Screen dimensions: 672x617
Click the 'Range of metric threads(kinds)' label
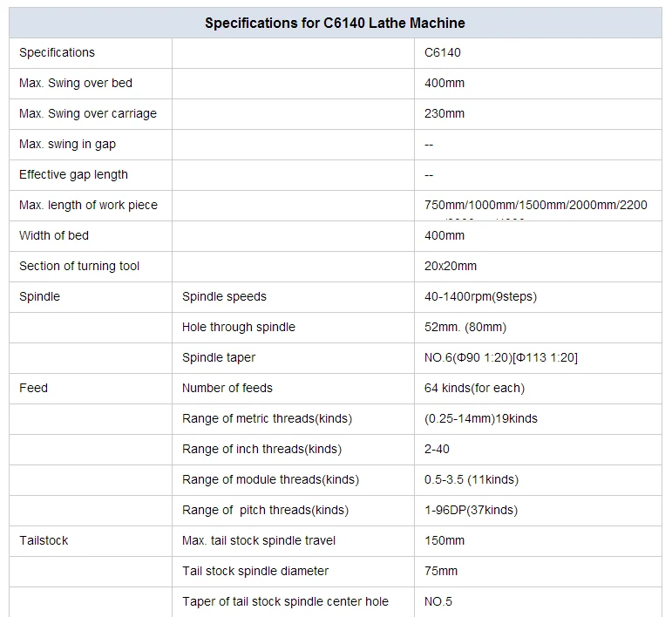pos(267,418)
